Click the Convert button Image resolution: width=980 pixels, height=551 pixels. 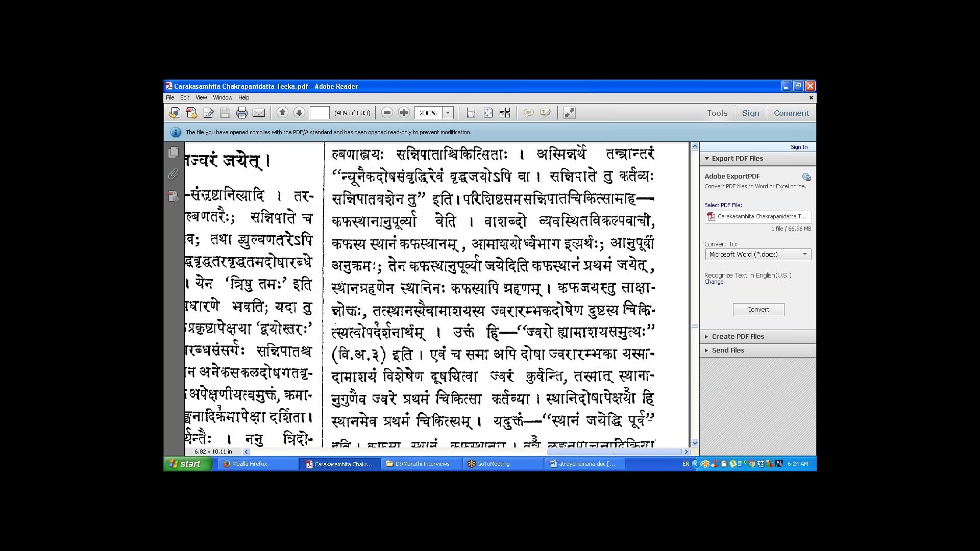tap(758, 309)
